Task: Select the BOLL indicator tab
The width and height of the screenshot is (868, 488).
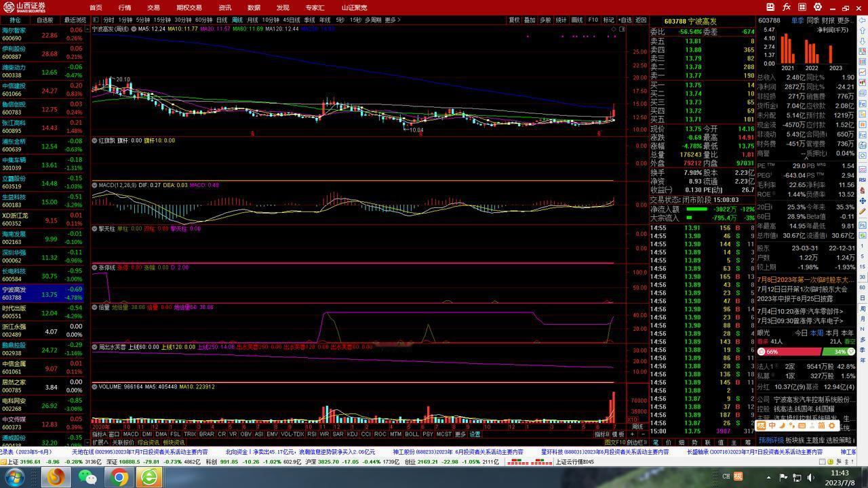Action: [412, 434]
